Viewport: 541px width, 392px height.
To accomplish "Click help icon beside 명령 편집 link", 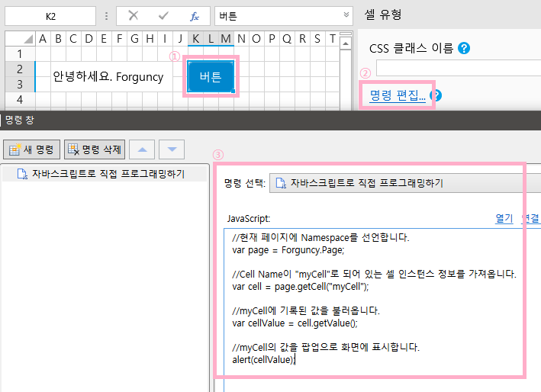I will click(436, 95).
